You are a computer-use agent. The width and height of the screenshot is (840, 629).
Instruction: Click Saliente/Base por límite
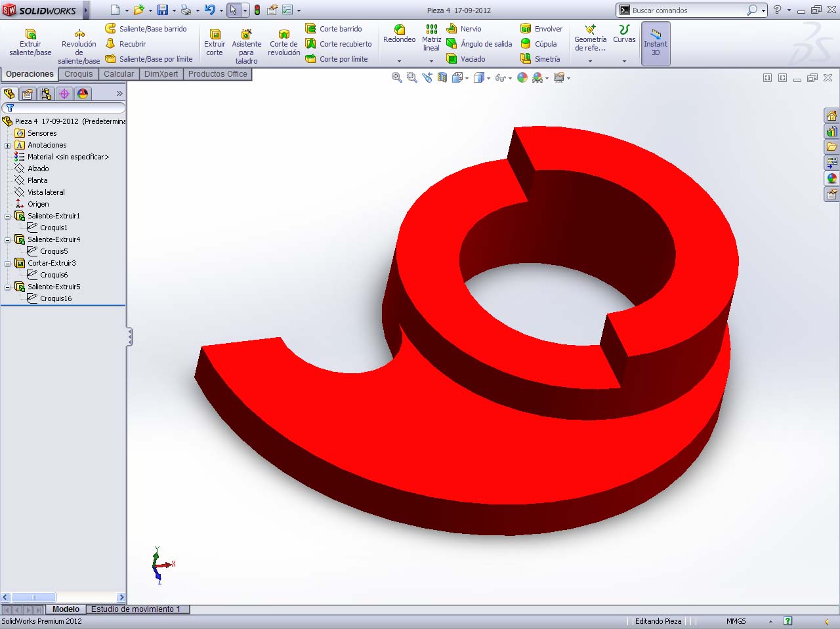coord(149,59)
